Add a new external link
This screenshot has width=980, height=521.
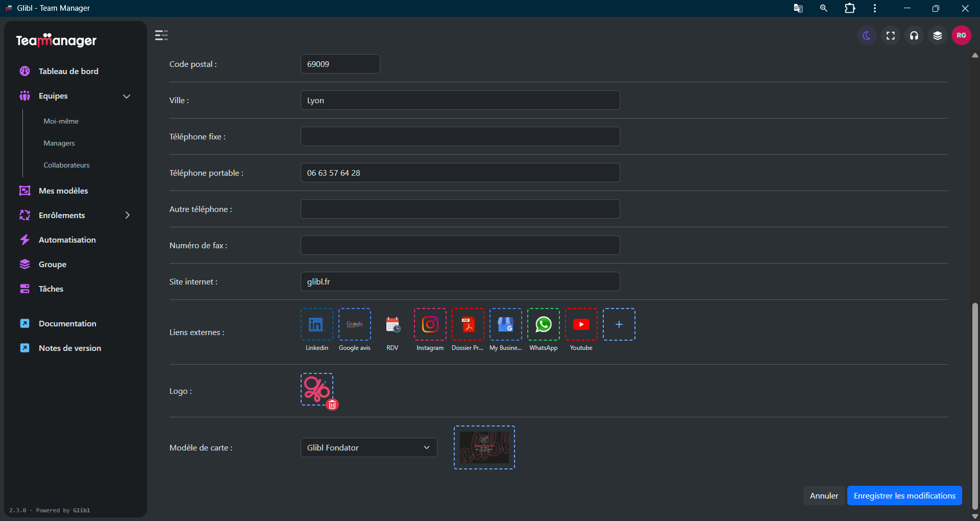[x=619, y=324]
